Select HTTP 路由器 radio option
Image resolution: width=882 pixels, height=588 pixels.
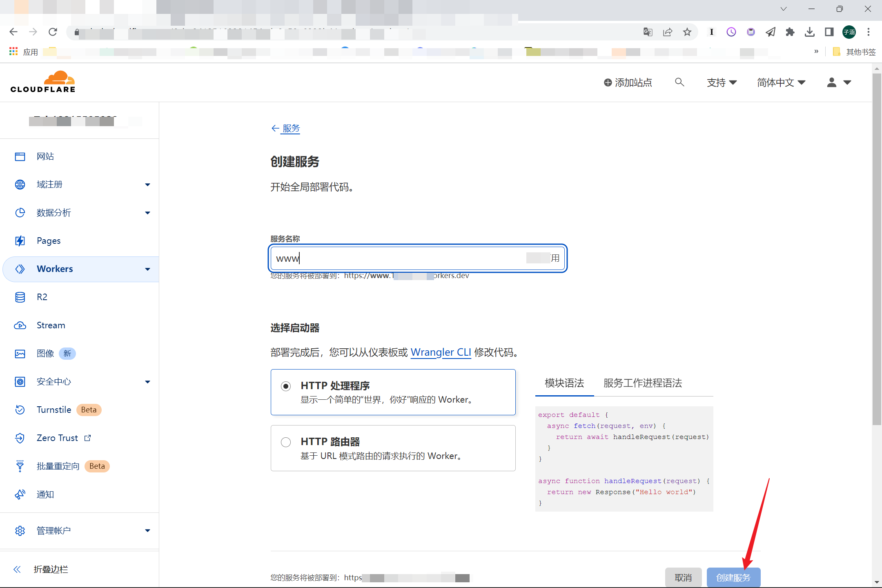coord(286,442)
